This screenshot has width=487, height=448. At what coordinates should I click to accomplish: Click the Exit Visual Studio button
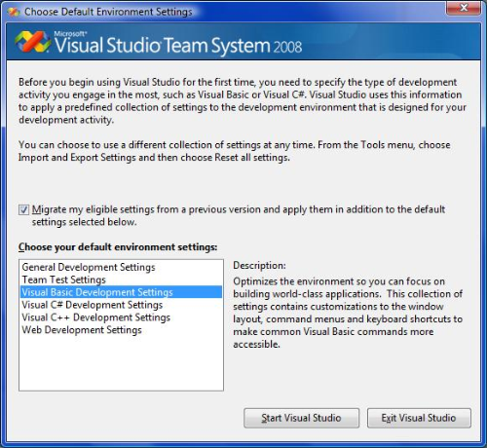pos(419,418)
